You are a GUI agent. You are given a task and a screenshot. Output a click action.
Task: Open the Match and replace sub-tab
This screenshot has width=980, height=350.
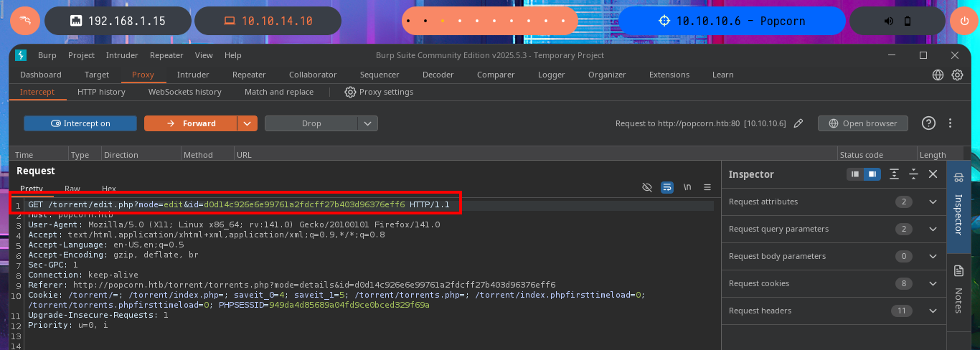(279, 92)
